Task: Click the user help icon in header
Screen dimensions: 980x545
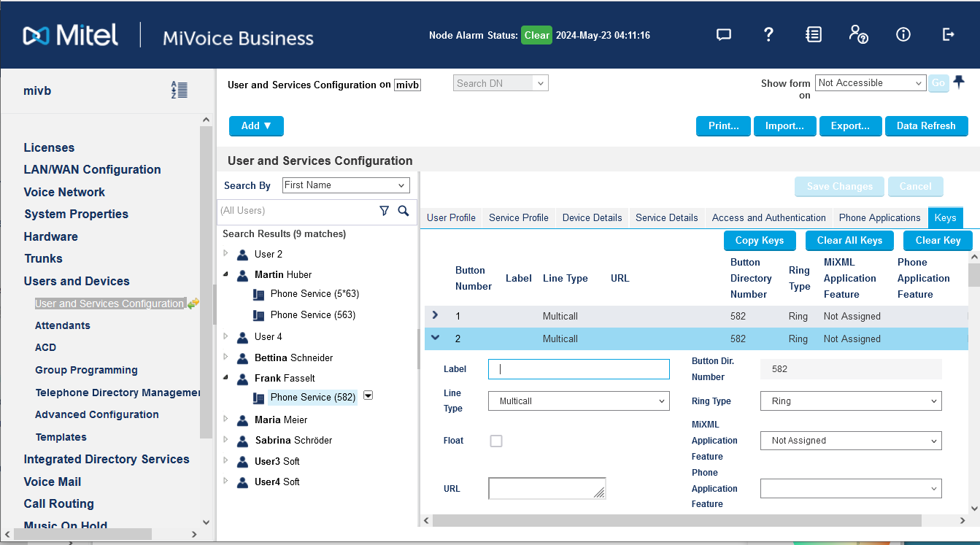Action: click(x=858, y=34)
